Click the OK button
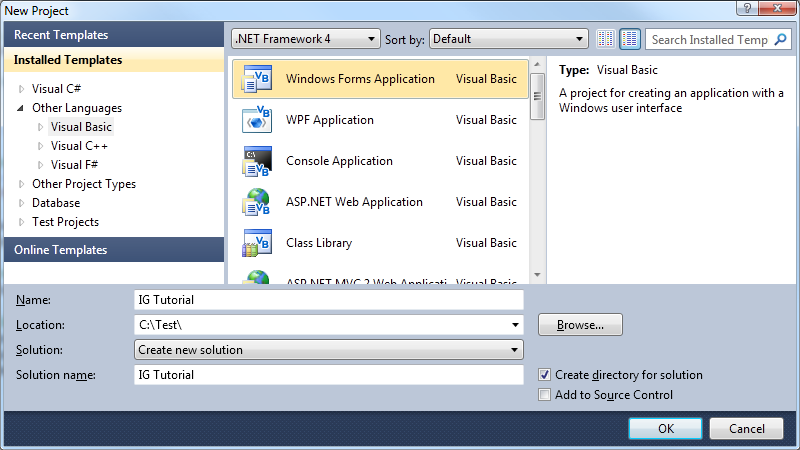Viewport: 800px width, 450px height. (x=665, y=429)
